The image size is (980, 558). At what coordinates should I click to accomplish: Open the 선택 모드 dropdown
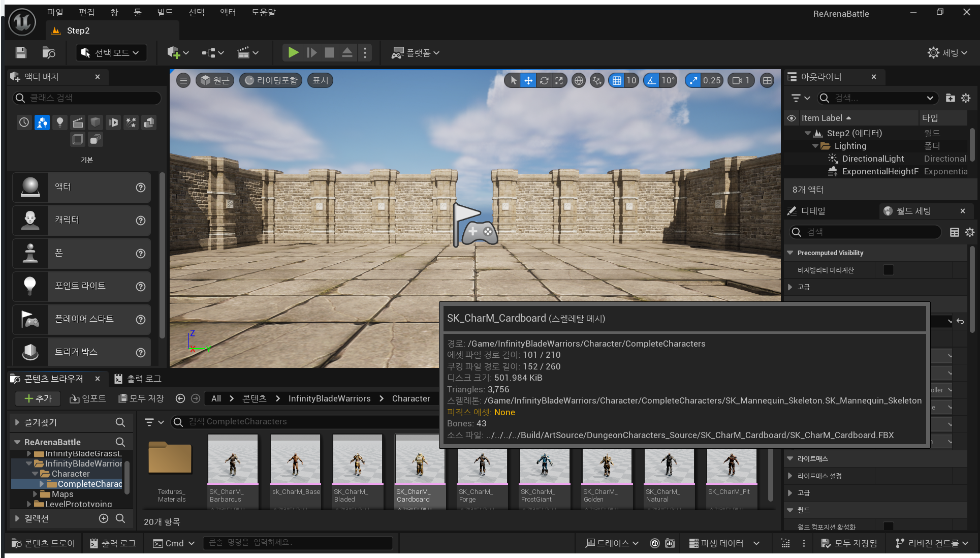111,53
